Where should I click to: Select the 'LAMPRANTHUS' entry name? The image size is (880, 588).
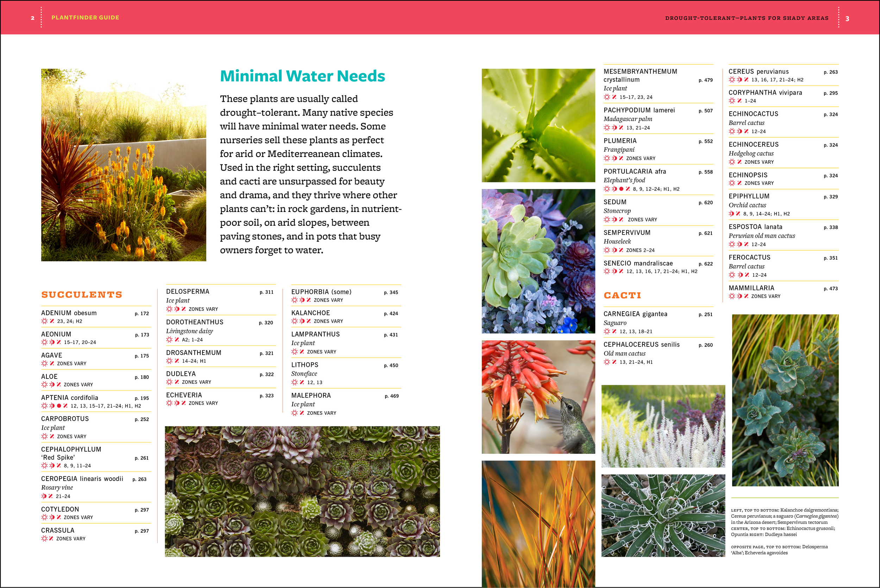[x=316, y=334]
